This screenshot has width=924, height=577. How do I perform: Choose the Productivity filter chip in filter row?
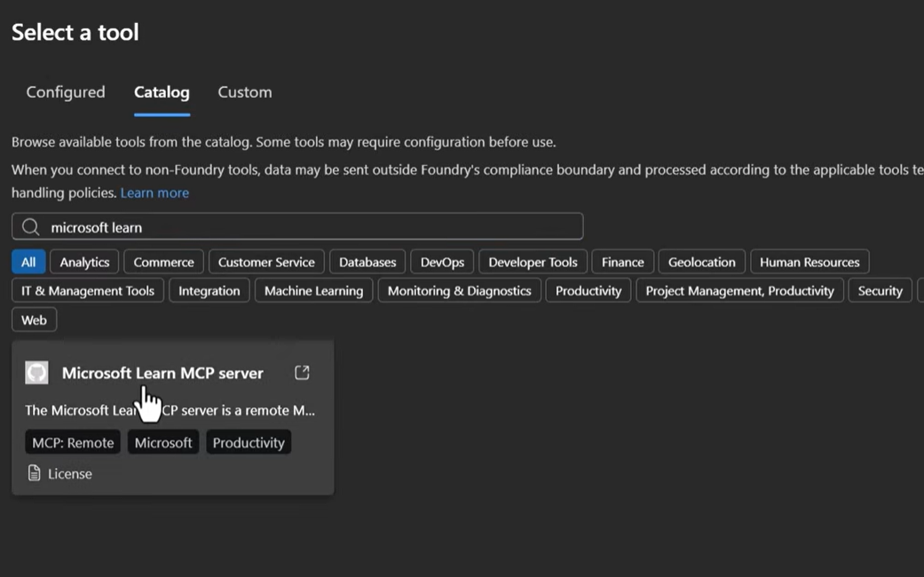pos(588,290)
